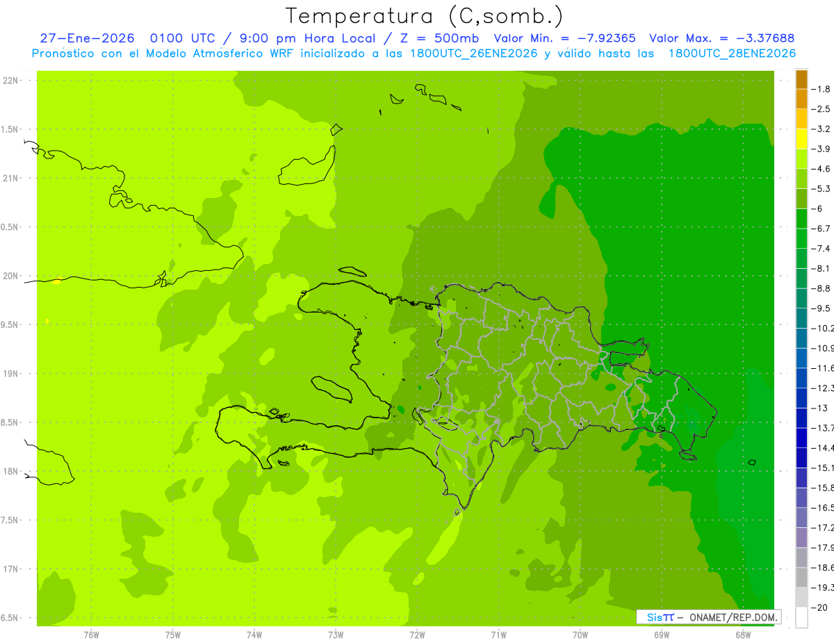This screenshot has width=834, height=644.
Task: Click the -8.1 color scale label
Action: [821, 268]
